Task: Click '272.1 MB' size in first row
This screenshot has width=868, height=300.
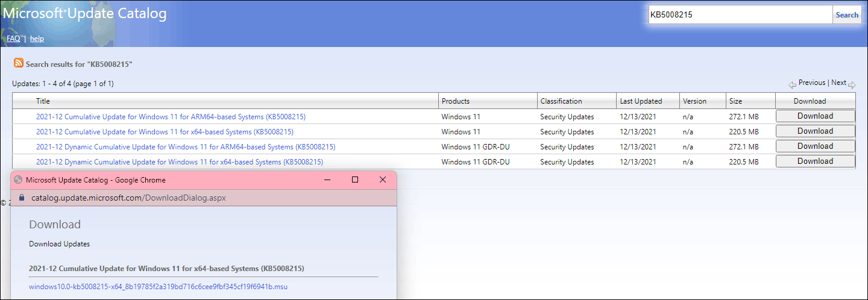Action: [x=744, y=117]
